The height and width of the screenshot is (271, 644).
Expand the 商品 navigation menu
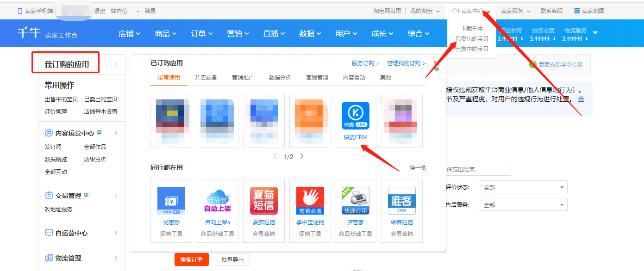click(166, 33)
